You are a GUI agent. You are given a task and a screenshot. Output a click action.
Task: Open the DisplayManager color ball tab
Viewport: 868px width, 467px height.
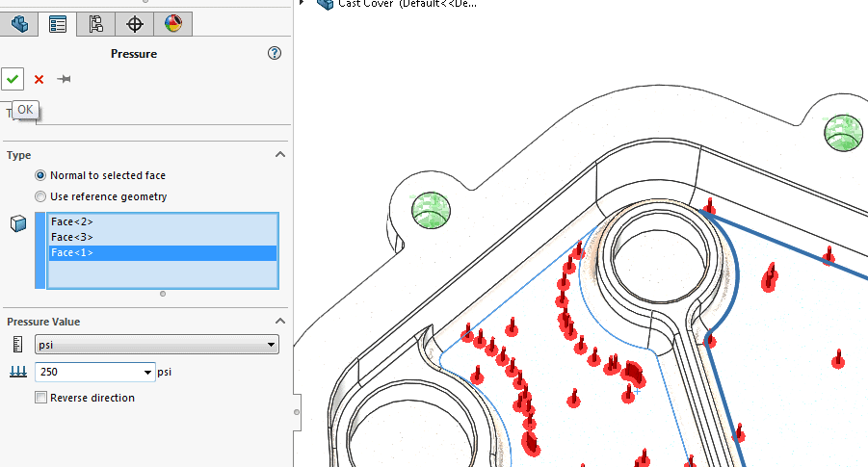click(x=172, y=23)
